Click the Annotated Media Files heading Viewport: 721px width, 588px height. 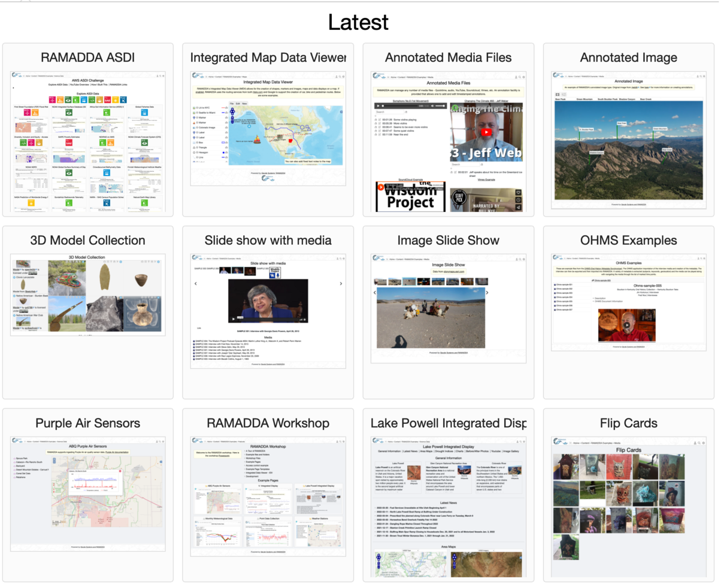coord(448,57)
